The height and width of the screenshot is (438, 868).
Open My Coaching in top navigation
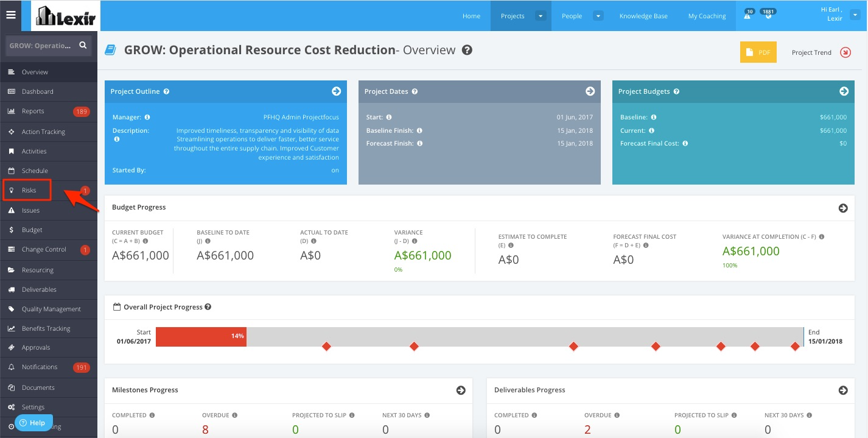[x=707, y=16]
